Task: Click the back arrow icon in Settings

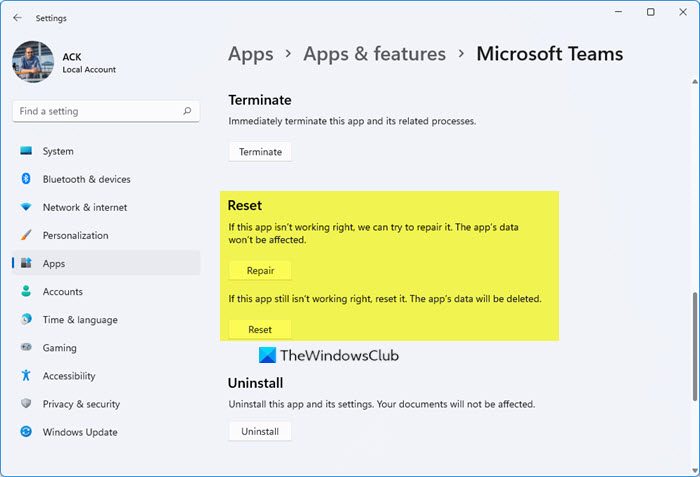Action: [x=17, y=18]
